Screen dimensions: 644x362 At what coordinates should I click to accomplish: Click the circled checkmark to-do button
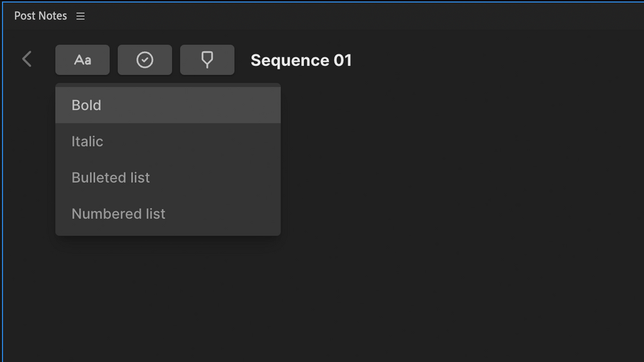[145, 60]
